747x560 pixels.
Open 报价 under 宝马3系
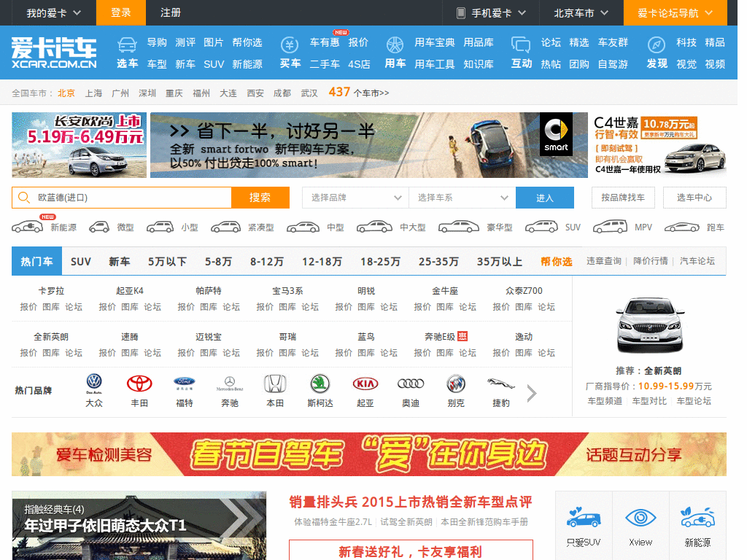[265, 307]
